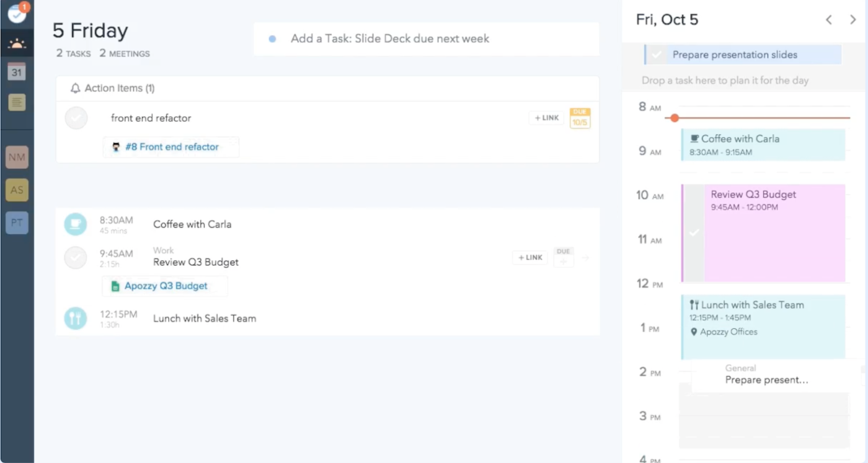This screenshot has width=868, height=463.
Task: Open the #8 Front end refactor link
Action: pos(172,147)
